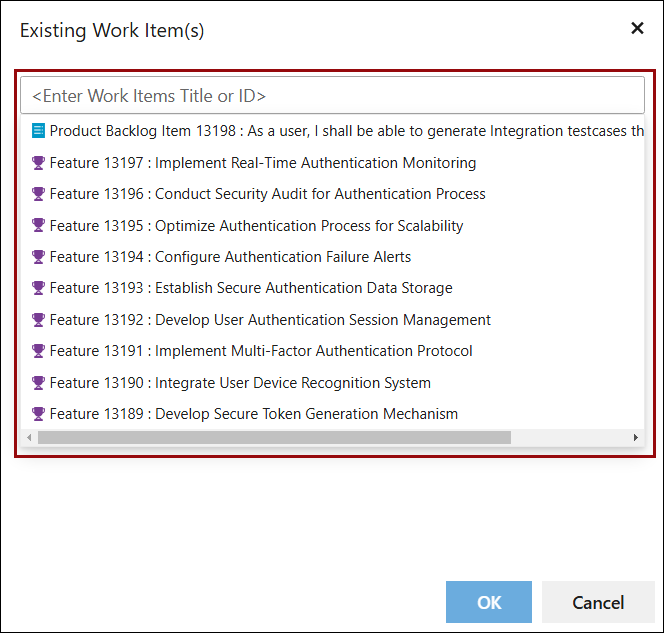This screenshot has height=633, width=664.
Task: Focus the Enter Work Items Title field
Action: point(332,95)
